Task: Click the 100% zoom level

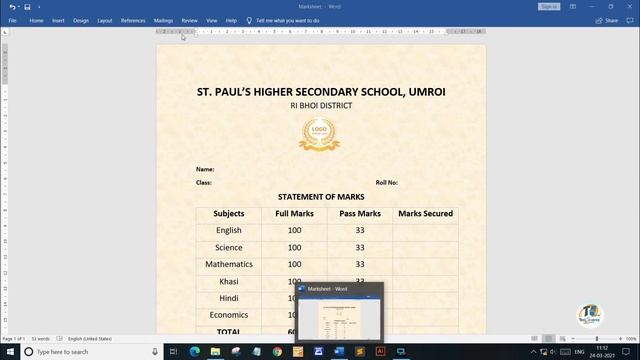Action: point(631,339)
